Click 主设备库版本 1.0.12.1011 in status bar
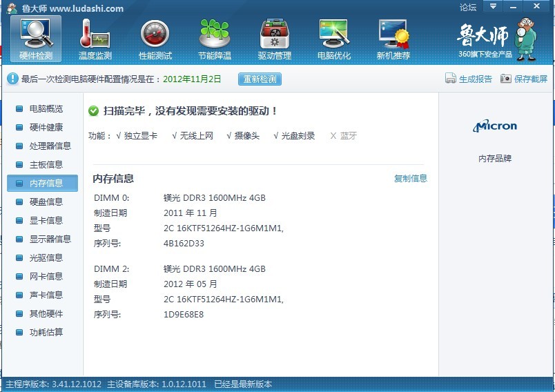This screenshot has width=555, height=392. tap(157, 384)
